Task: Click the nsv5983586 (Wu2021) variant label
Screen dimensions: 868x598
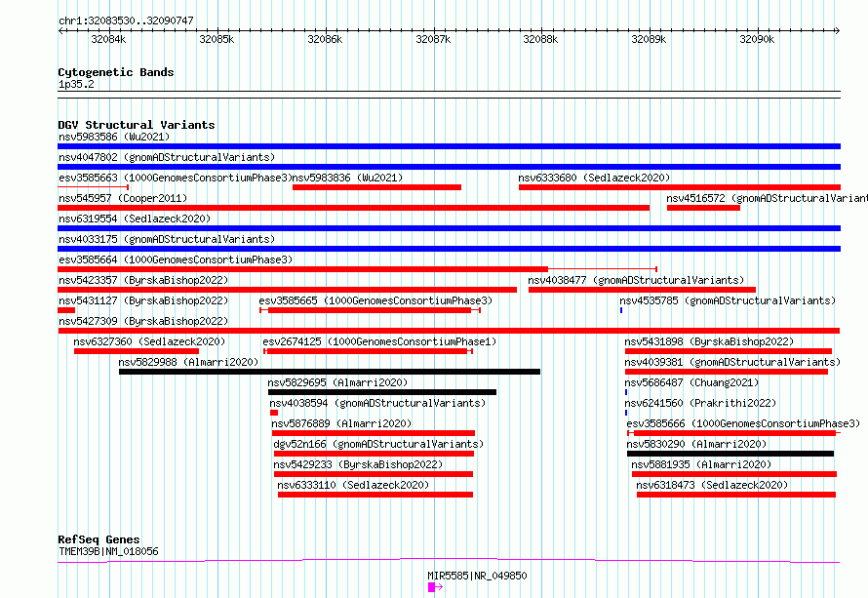Action: pyautogui.click(x=114, y=137)
